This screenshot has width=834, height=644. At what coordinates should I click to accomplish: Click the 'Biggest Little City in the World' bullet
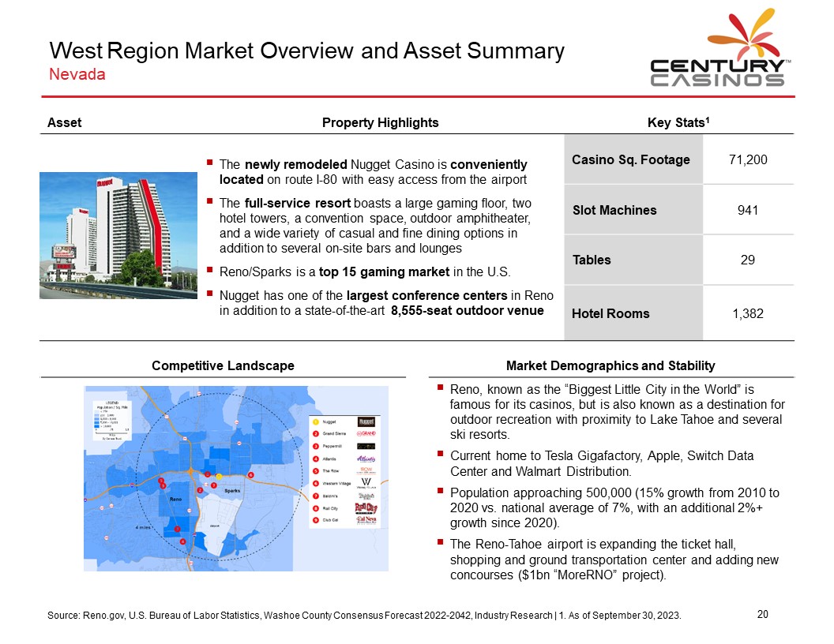(x=617, y=412)
